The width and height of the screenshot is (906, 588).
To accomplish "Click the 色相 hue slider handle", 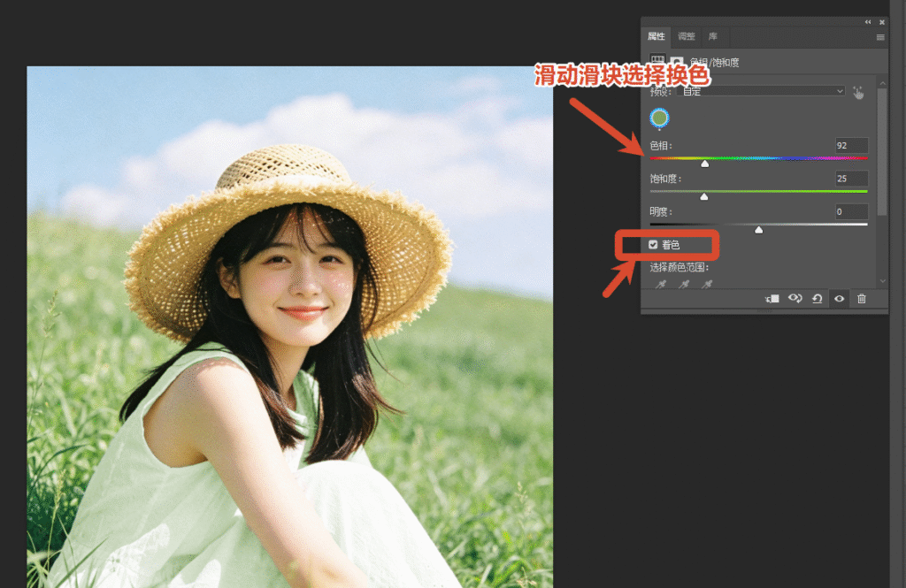I will click(705, 164).
